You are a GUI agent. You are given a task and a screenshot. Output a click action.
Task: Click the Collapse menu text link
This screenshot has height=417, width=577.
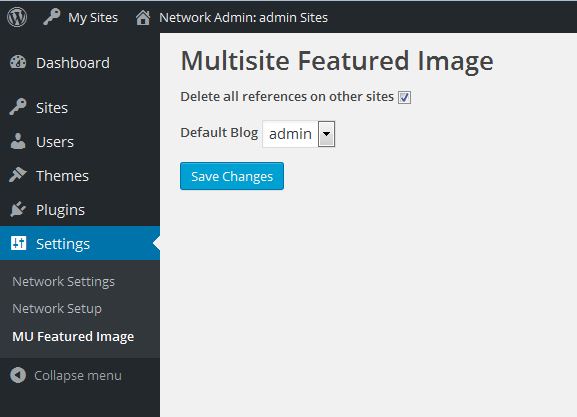pyautogui.click(x=78, y=375)
